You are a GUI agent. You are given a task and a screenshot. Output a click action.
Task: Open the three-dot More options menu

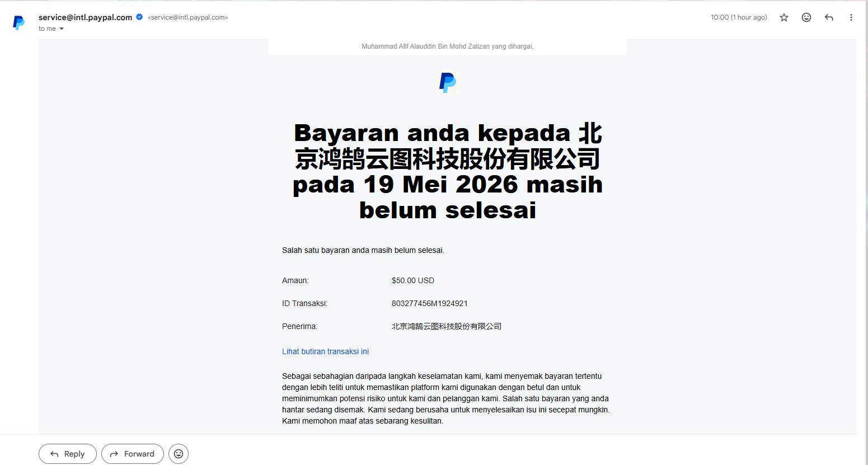click(851, 17)
